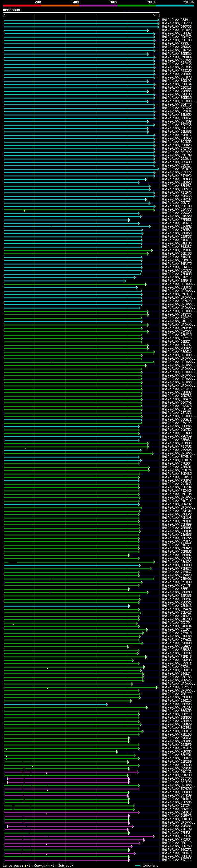Select hit label UniRef100_Q90XP7
The height and width of the screenshot is (868, 197).
(177, 332)
